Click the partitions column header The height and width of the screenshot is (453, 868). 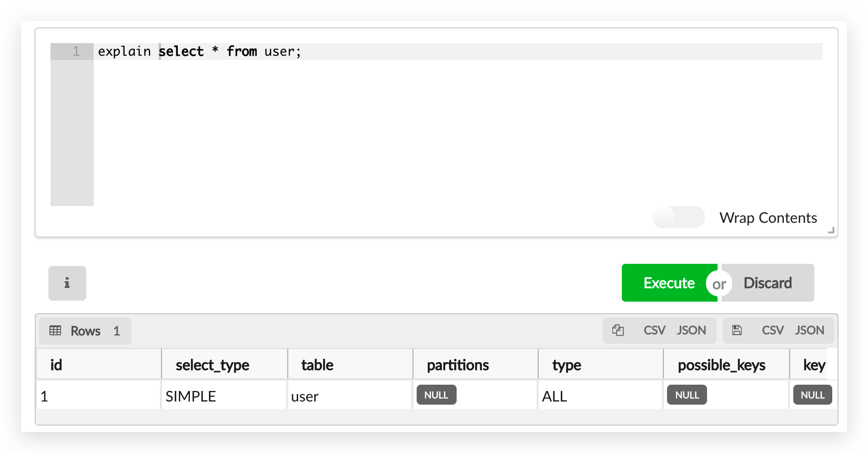coord(458,365)
